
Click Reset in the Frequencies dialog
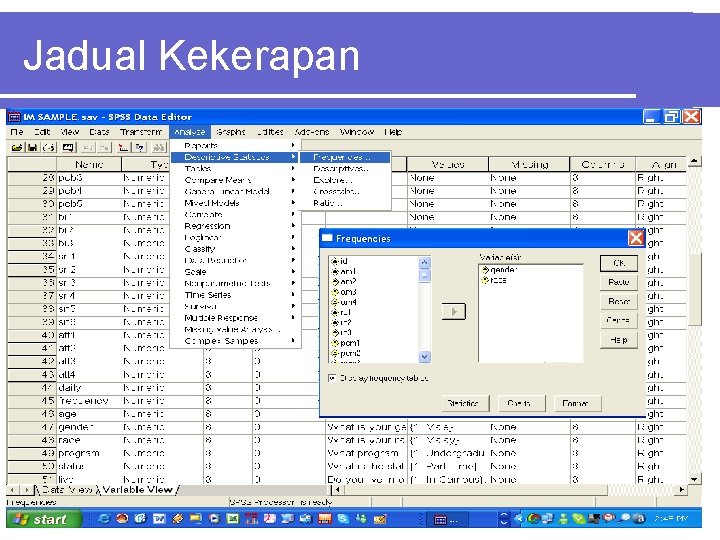pyautogui.click(x=619, y=301)
